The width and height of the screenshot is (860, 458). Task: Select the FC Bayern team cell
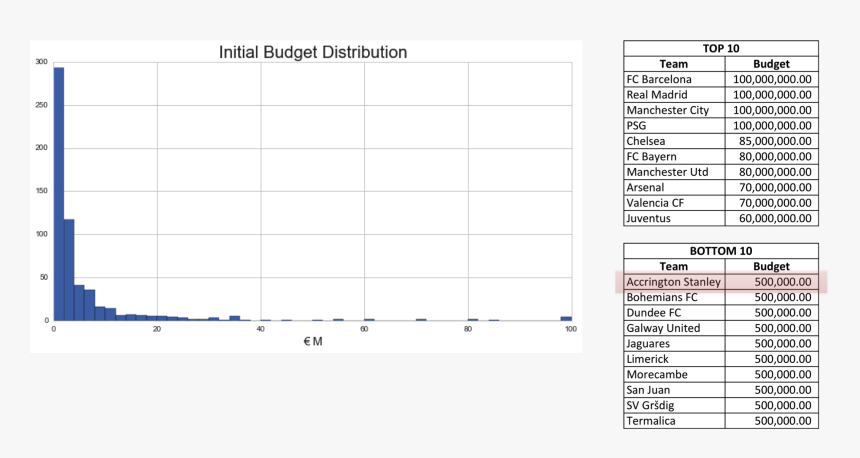click(x=674, y=156)
